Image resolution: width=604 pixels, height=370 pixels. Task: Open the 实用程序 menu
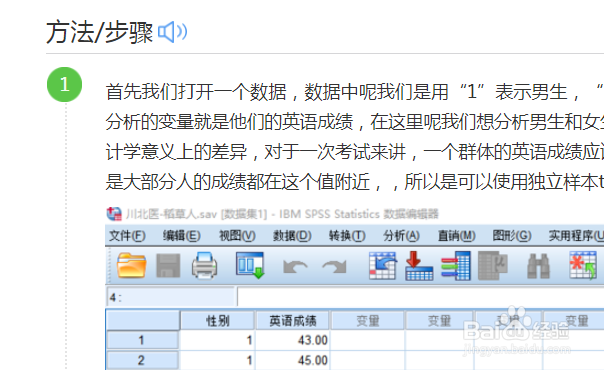tap(576, 236)
